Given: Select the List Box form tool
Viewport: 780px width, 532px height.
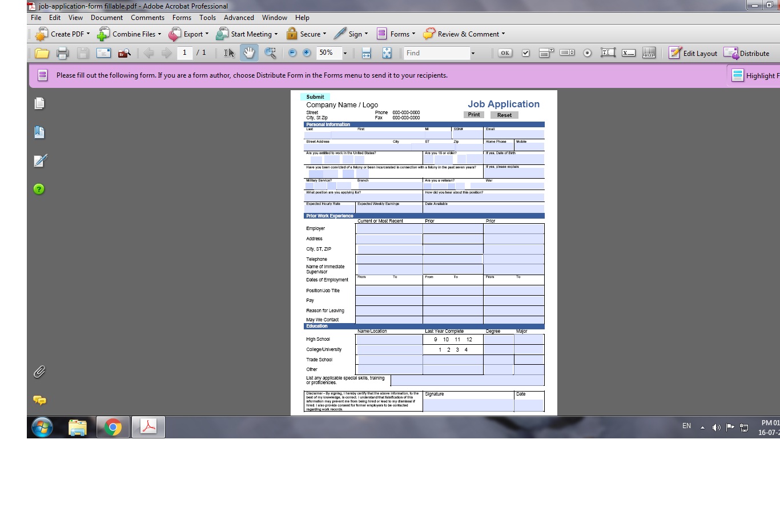Looking at the screenshot, I should (x=567, y=53).
